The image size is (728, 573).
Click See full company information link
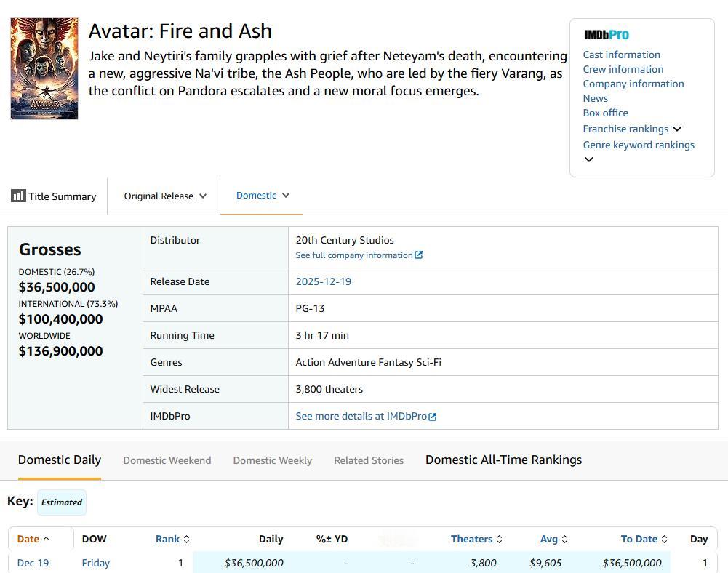353,255
